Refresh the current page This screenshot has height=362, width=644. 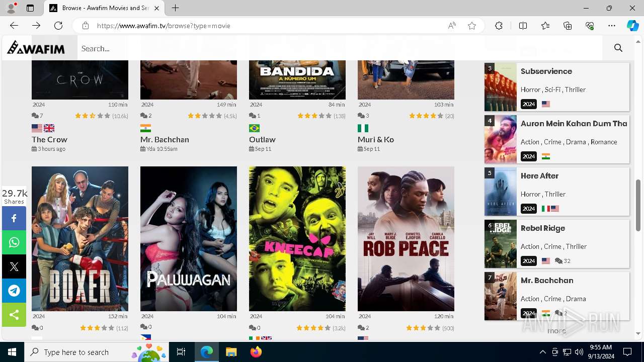pyautogui.click(x=58, y=26)
